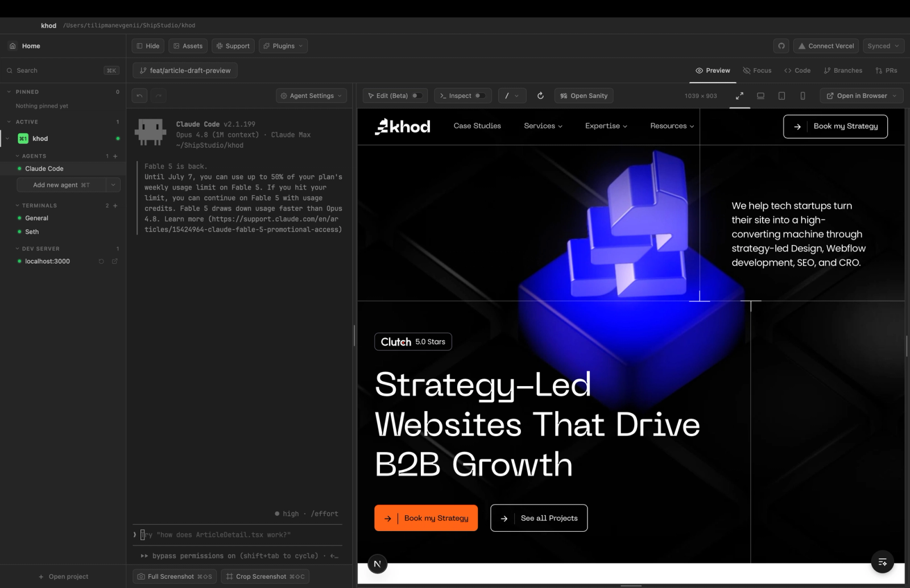Image resolution: width=910 pixels, height=588 pixels.
Task: Open the Agent Settings dropdown
Action: point(311,96)
